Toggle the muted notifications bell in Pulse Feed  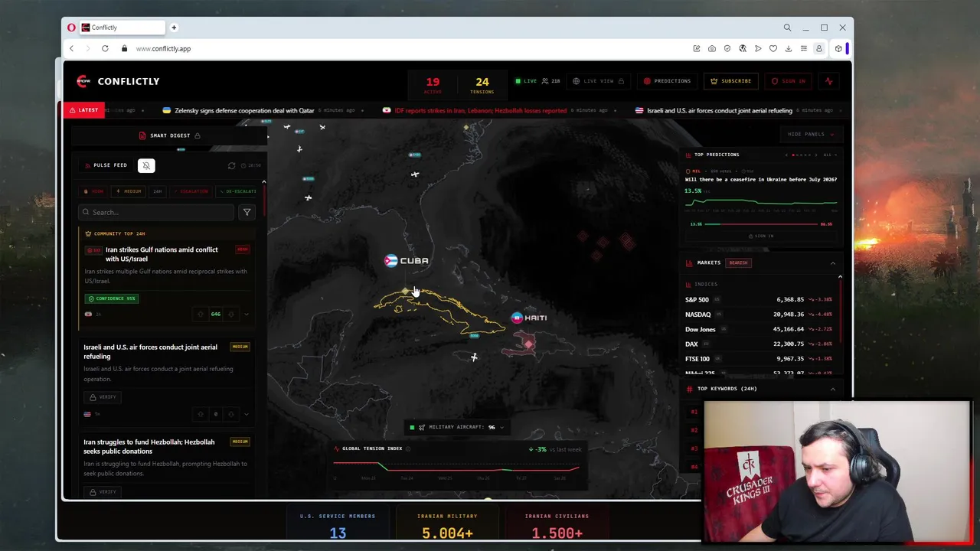(146, 165)
